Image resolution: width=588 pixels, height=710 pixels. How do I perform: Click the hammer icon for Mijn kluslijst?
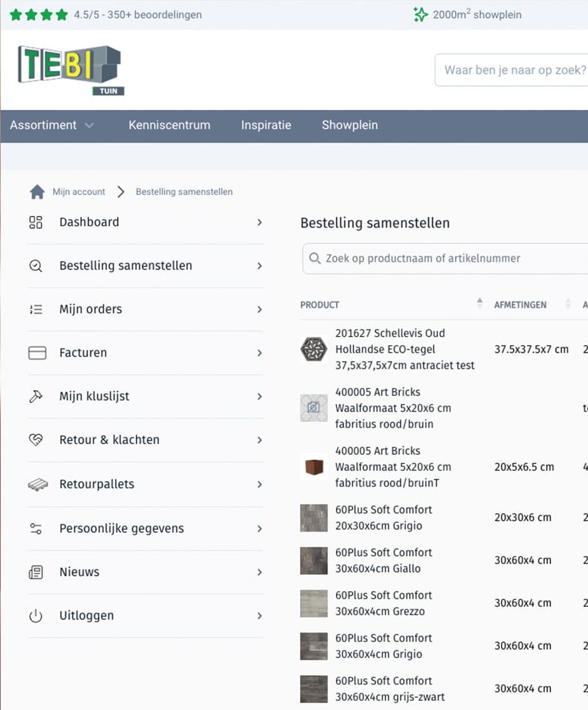tap(36, 397)
